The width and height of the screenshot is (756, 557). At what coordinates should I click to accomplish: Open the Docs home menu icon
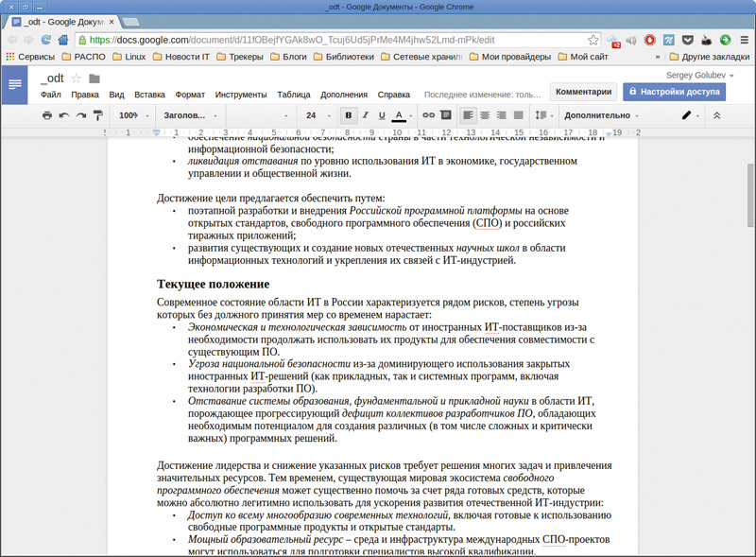pos(15,85)
